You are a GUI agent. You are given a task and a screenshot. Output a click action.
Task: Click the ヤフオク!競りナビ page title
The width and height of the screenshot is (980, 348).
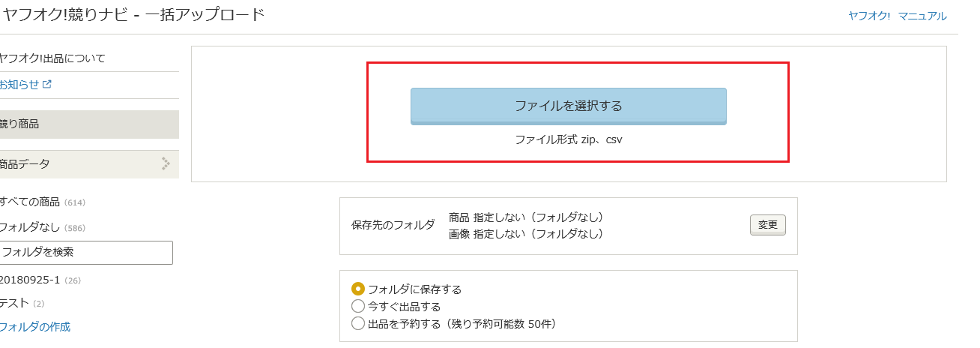66,14
